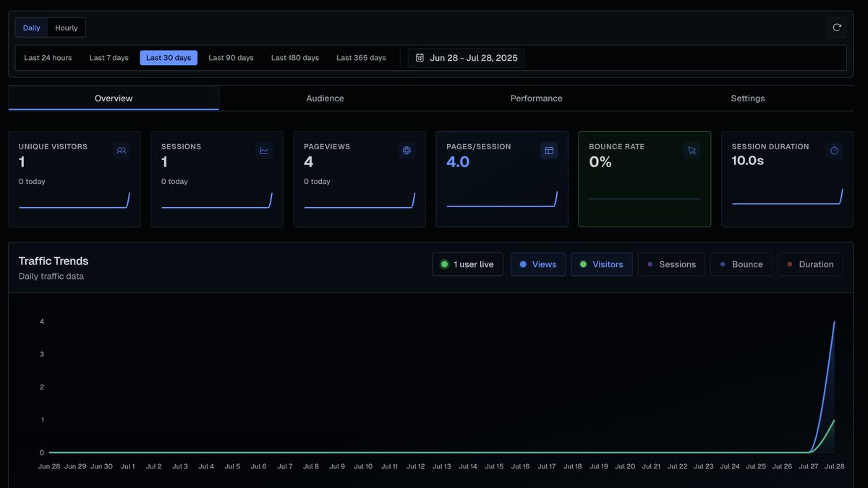The width and height of the screenshot is (868, 488).
Task: Click the cursor icon on Bounce Rate card
Action: [x=692, y=150]
